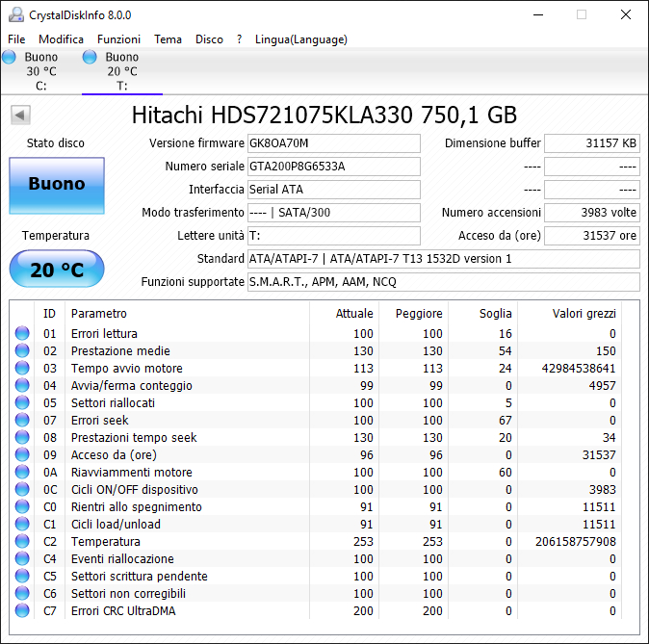Image resolution: width=649 pixels, height=644 pixels.
Task: Click the blue status orb for disk T:
Action: tap(90, 57)
